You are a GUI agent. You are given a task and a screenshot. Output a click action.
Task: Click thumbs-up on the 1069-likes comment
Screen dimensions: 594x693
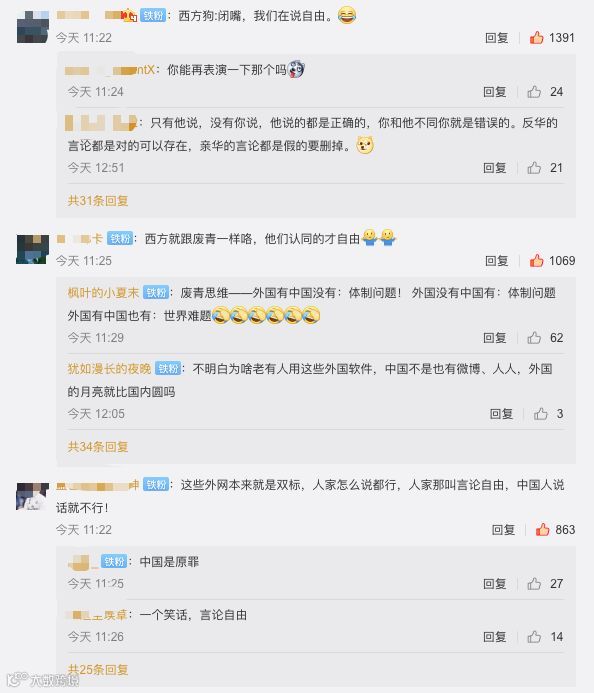(537, 260)
